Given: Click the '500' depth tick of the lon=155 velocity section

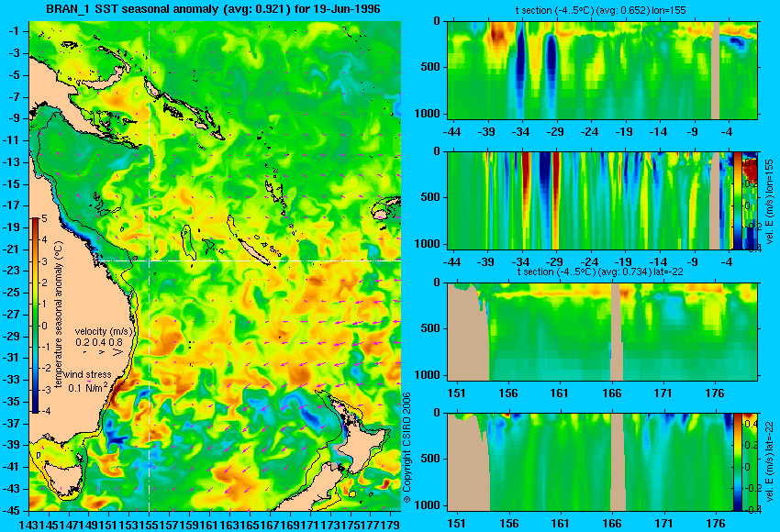Looking at the screenshot, I should (x=430, y=197).
